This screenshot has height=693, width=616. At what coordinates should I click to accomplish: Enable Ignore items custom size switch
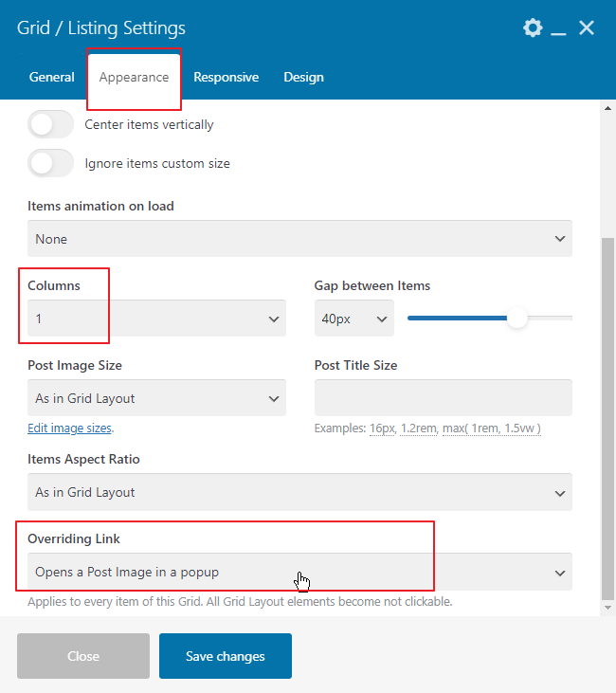[51, 163]
